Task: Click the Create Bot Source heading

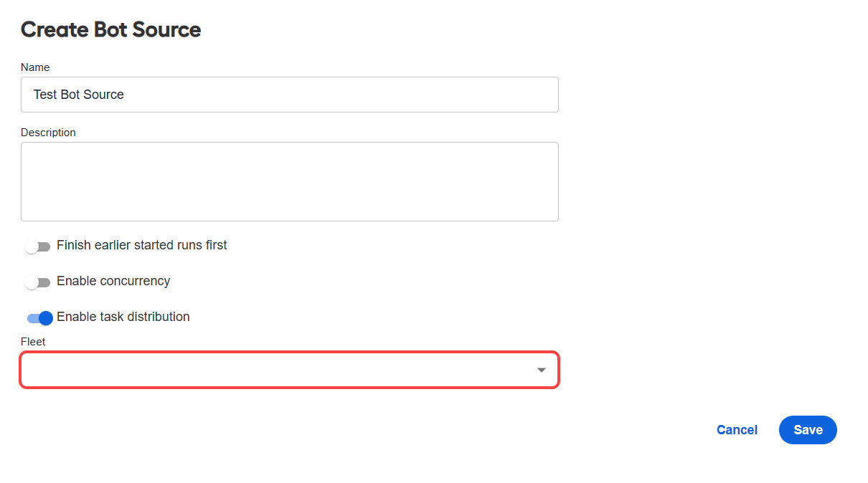Action: tap(110, 29)
